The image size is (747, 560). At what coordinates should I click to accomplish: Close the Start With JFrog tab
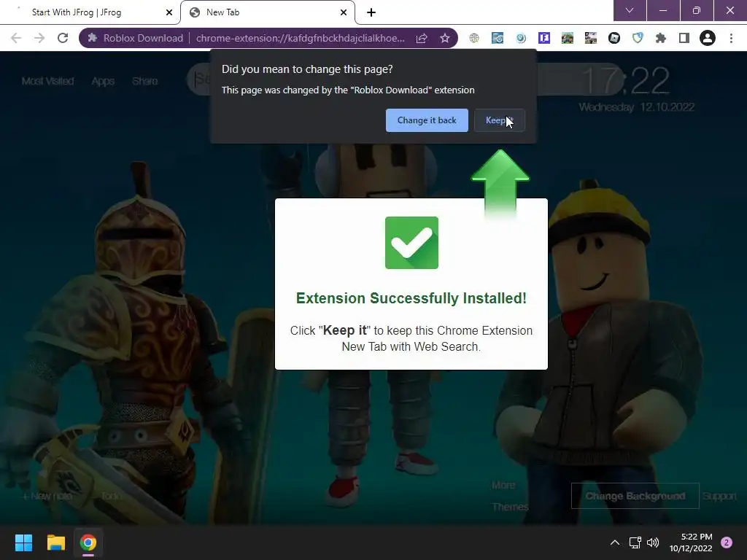[169, 12]
